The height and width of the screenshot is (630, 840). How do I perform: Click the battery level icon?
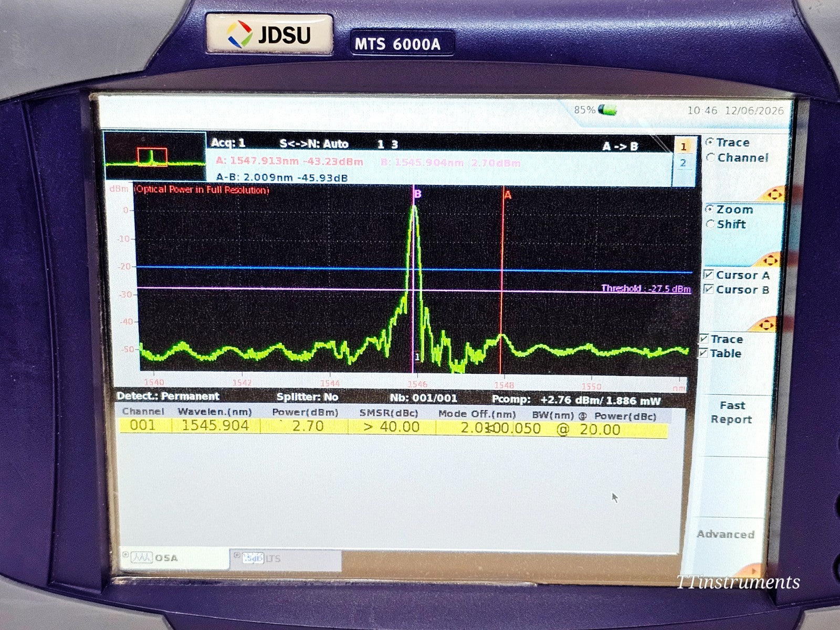tap(608, 110)
